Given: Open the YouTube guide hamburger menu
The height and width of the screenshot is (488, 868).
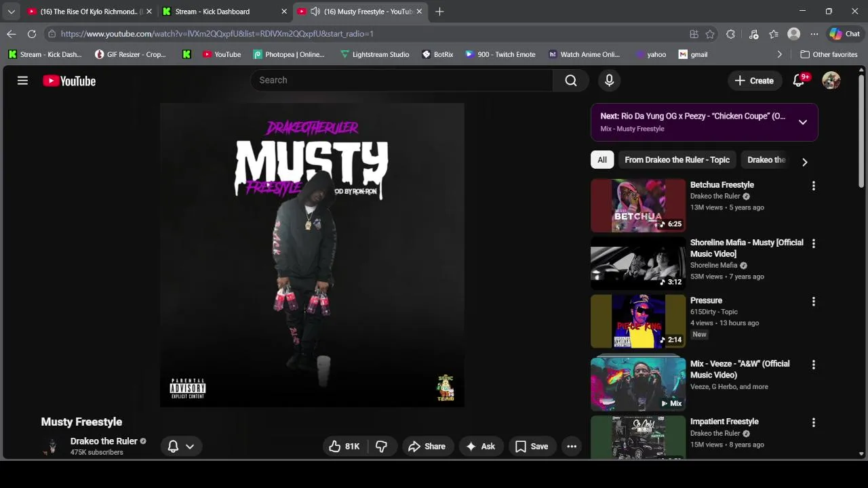Looking at the screenshot, I should (22, 81).
